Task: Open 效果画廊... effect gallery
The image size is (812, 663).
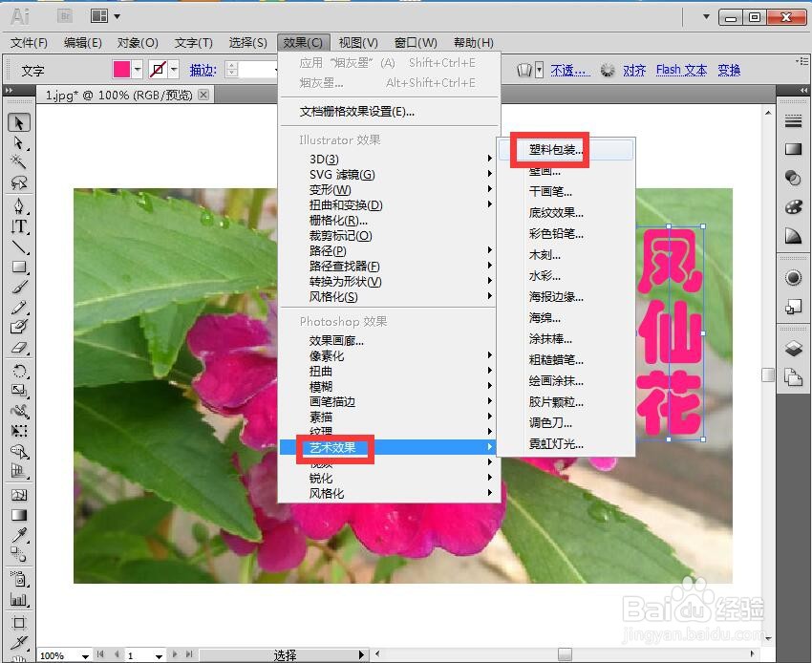Action: pos(389,341)
